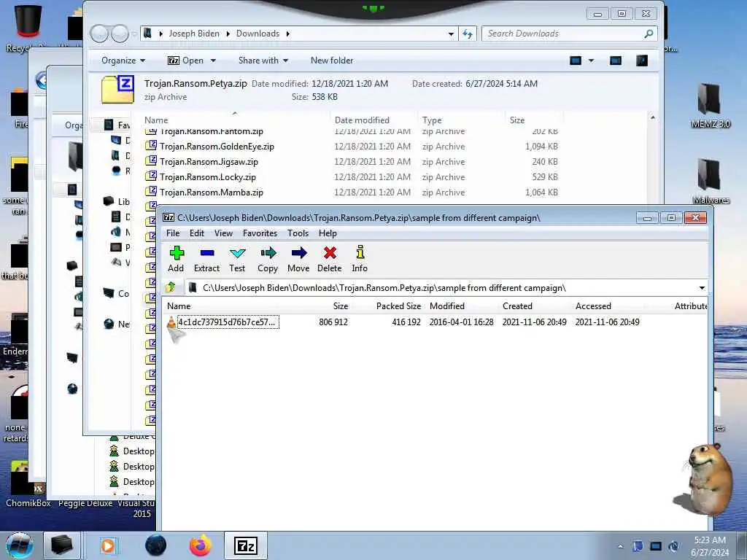Switch to 7-Zip taskbar button
Viewport: 747px width, 560px height.
coord(246,545)
